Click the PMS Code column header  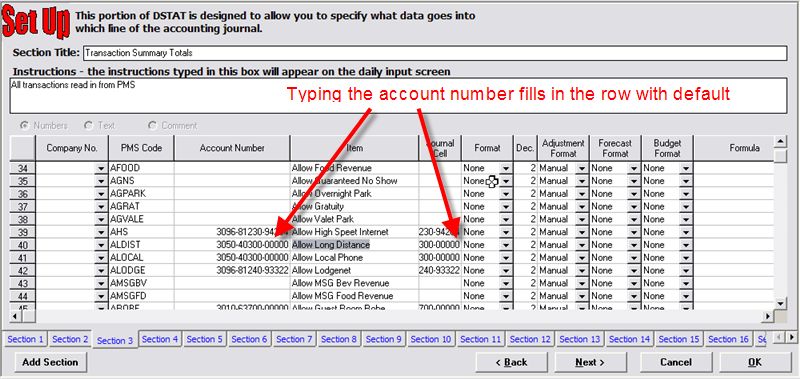point(141,148)
